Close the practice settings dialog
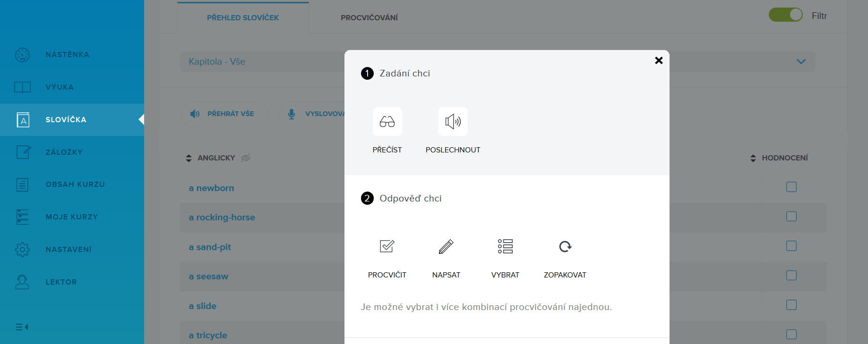Viewport: 868px width, 344px height. click(x=659, y=60)
